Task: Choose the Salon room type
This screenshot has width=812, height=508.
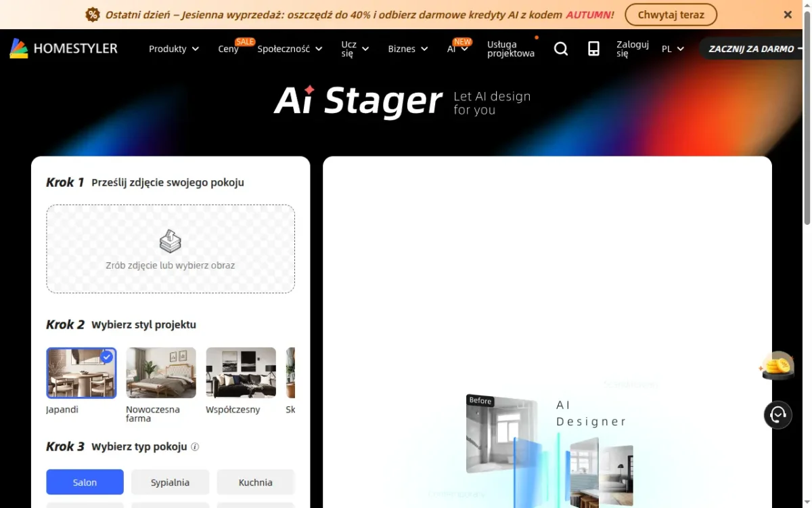Action: point(85,482)
